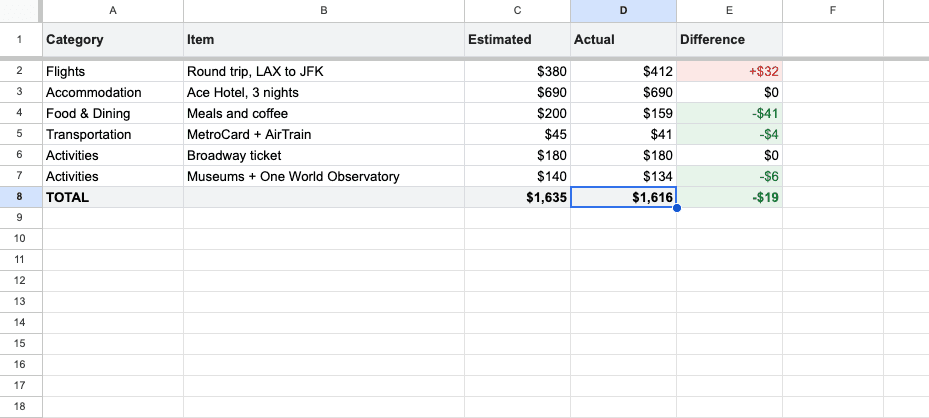Select the $159 actual cell
This screenshot has height=418, width=929.
pyautogui.click(x=623, y=113)
